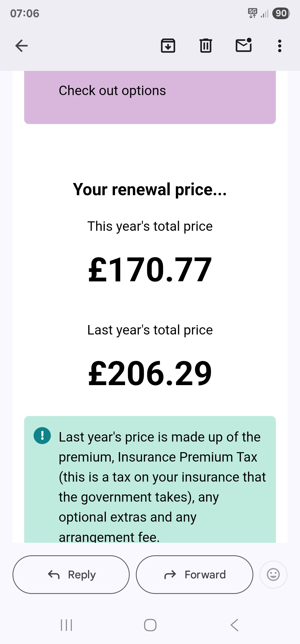Click the Forward button

[194, 574]
